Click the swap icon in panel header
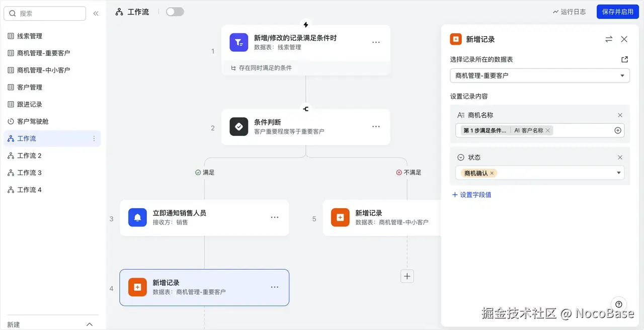This screenshot has height=330, width=644. [609, 39]
